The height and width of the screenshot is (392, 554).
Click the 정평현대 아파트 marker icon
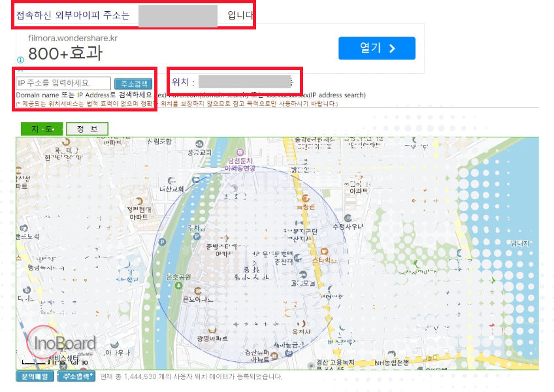point(139,201)
